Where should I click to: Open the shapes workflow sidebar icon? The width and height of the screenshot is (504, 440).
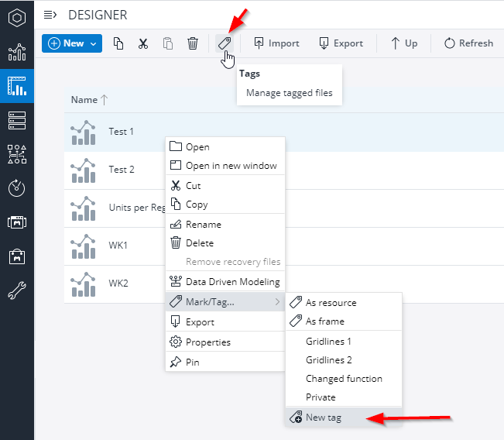tap(17, 154)
